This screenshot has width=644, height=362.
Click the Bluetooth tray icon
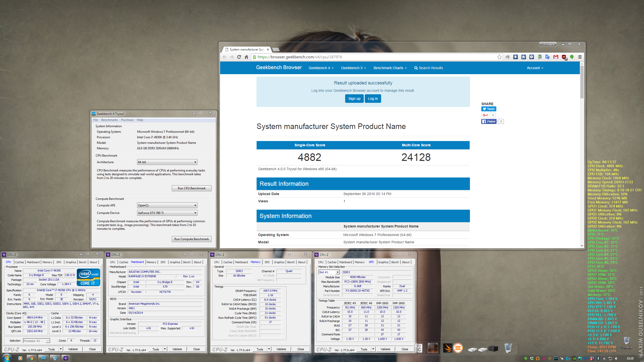click(598, 358)
